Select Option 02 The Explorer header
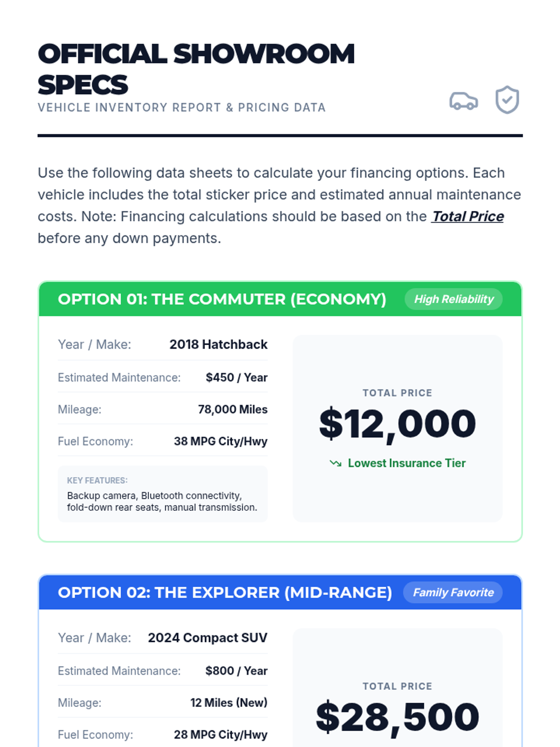The width and height of the screenshot is (560, 747). coord(224,592)
